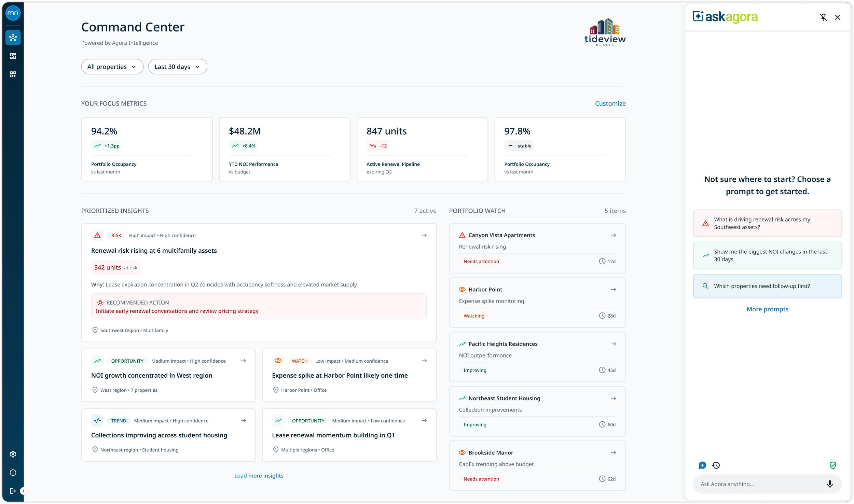Select the Command Center network sidebar item
This screenshot has width=854, height=504.
(x=13, y=38)
